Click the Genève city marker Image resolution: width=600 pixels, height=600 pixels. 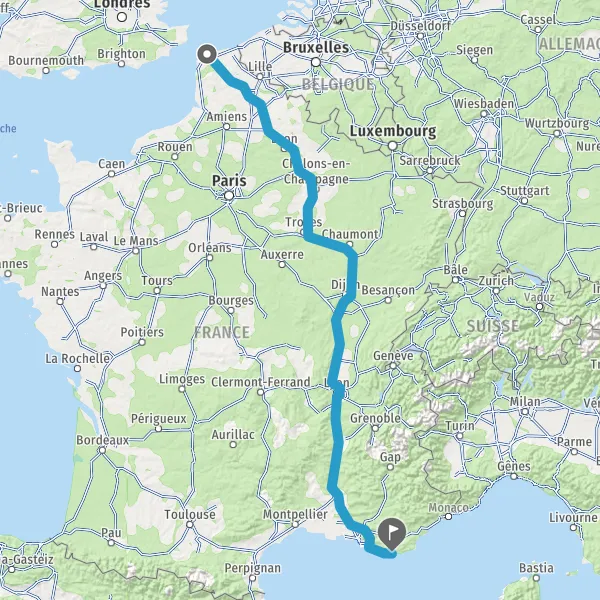(393, 366)
